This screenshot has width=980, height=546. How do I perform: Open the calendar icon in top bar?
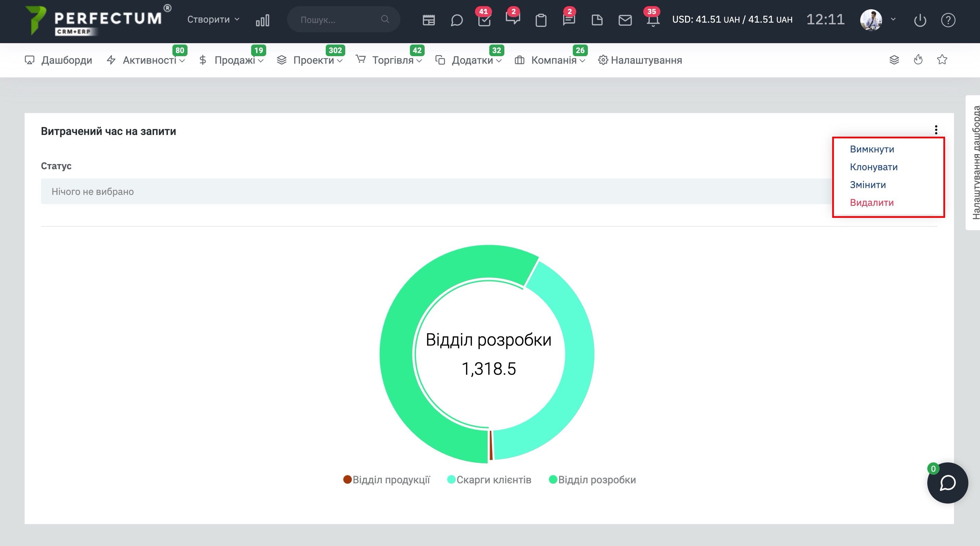coord(428,20)
